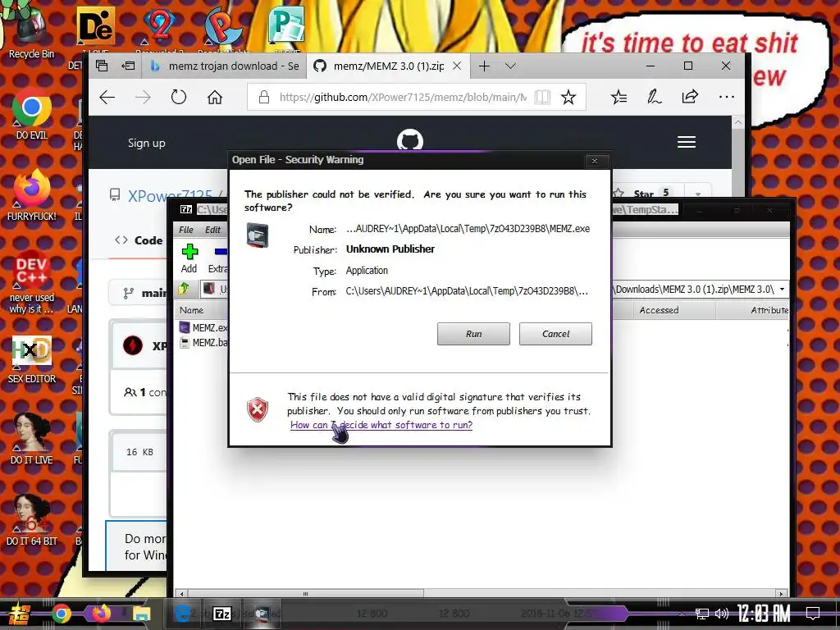Click the Edge tabs-you've-set-aside icon
The height and width of the screenshot is (630, 840).
pyautogui.click(x=102, y=66)
